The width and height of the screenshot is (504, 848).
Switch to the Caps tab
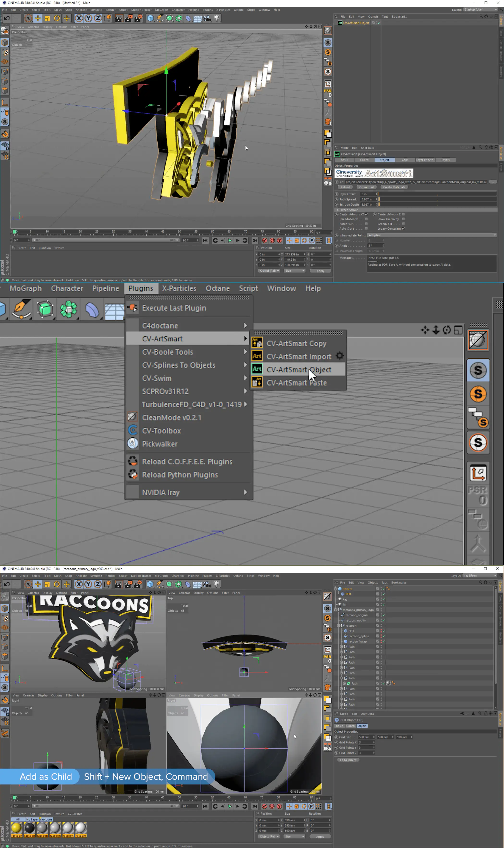point(405,160)
